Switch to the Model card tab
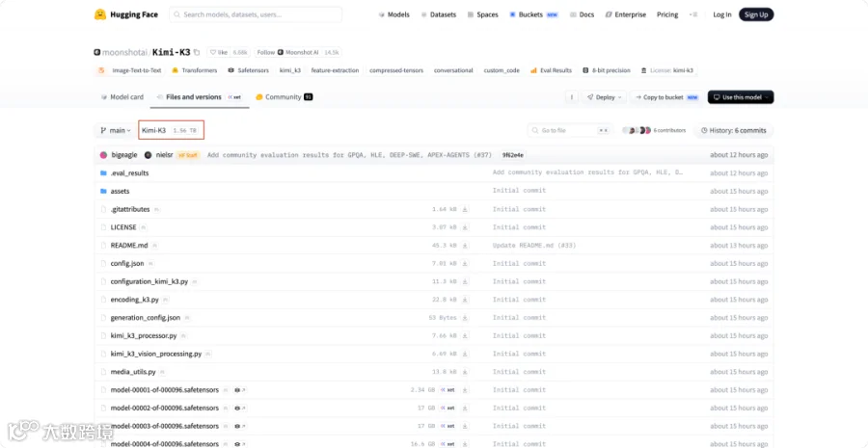 pos(122,97)
